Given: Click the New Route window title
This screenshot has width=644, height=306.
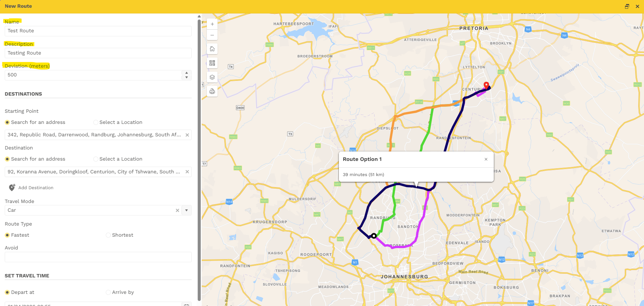Looking at the screenshot, I should (18, 6).
